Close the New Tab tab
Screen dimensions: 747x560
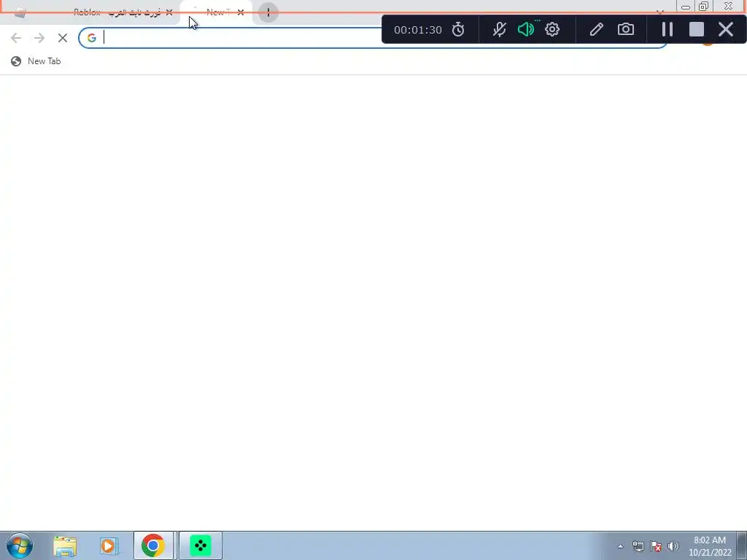[241, 13]
